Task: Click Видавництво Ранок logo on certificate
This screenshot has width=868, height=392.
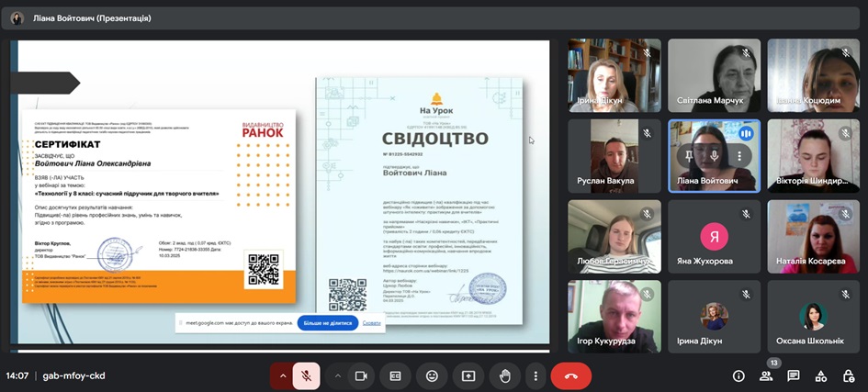Action: coord(263,129)
